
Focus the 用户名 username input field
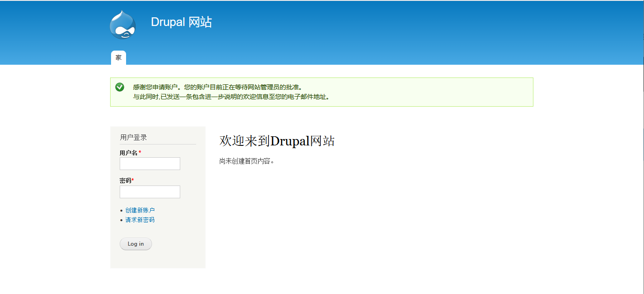150,164
